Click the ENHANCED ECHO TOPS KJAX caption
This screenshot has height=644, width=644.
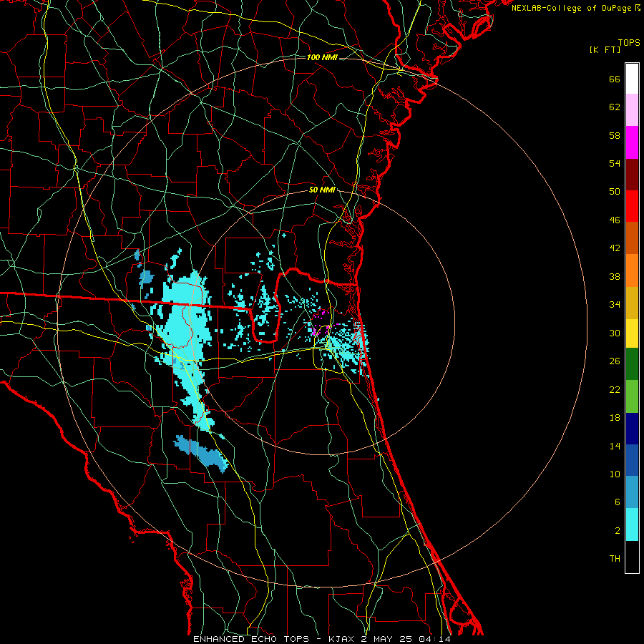[x=322, y=639]
